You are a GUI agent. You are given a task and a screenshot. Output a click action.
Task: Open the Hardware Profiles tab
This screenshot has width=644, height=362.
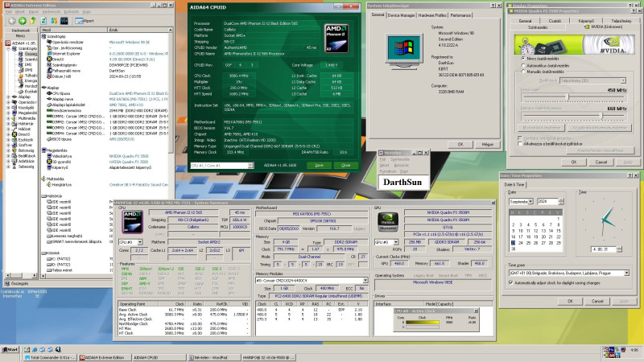(432, 15)
